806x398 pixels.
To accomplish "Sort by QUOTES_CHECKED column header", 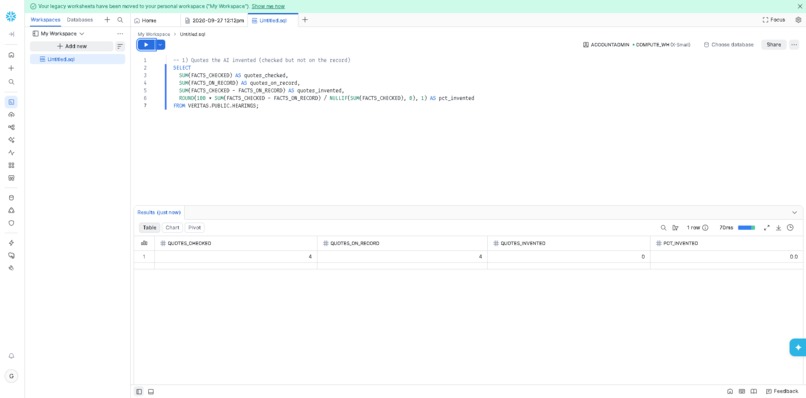I will pos(236,243).
